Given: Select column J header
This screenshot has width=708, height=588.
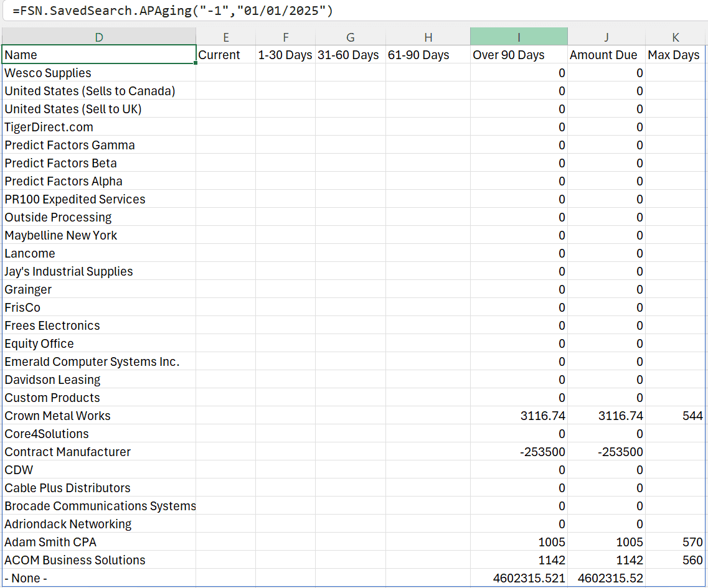Looking at the screenshot, I should pos(607,37).
